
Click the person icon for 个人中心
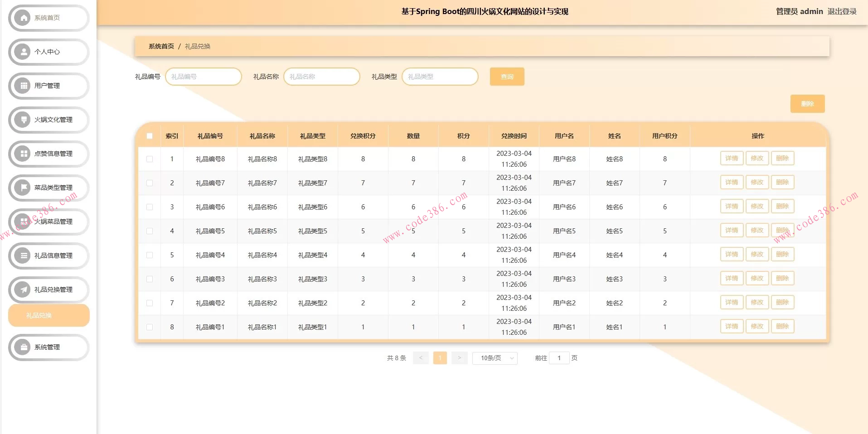[22, 52]
